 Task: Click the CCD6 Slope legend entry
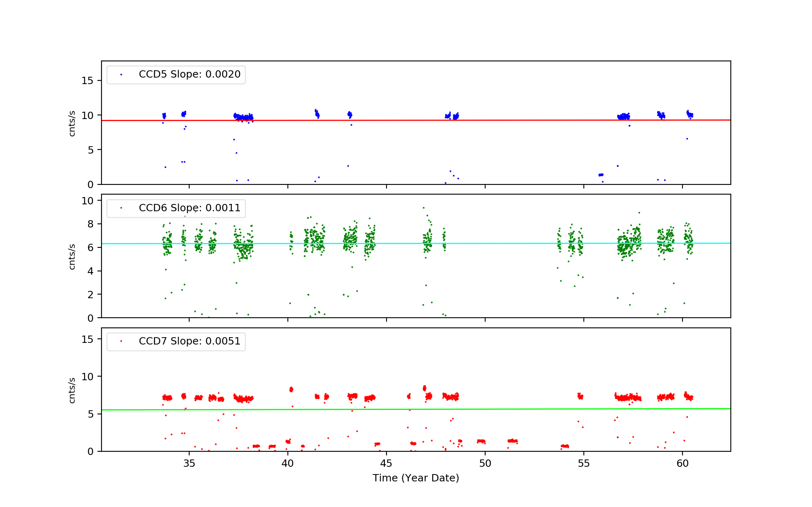click(x=189, y=208)
